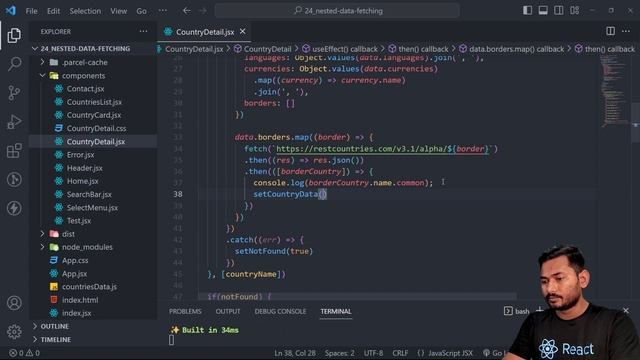
Task: Collapse the 24_NESTED-DATA-FETCHING root folder
Action: click(85, 49)
